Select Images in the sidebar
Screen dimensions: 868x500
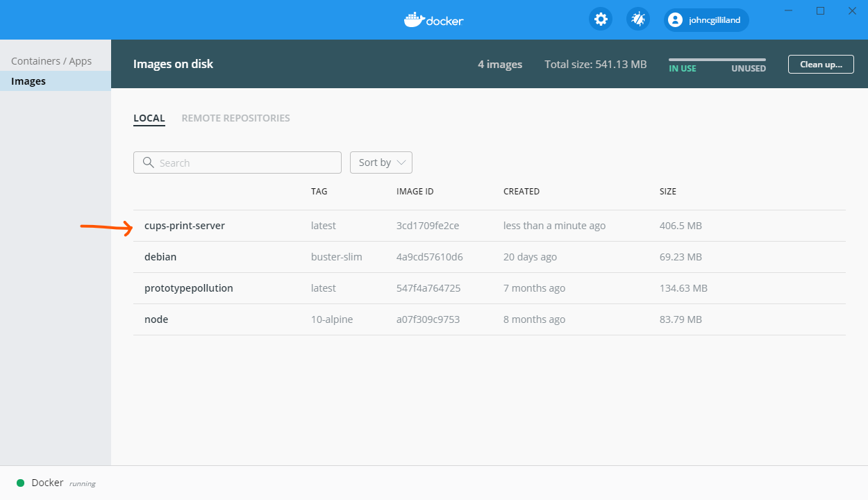pos(56,81)
